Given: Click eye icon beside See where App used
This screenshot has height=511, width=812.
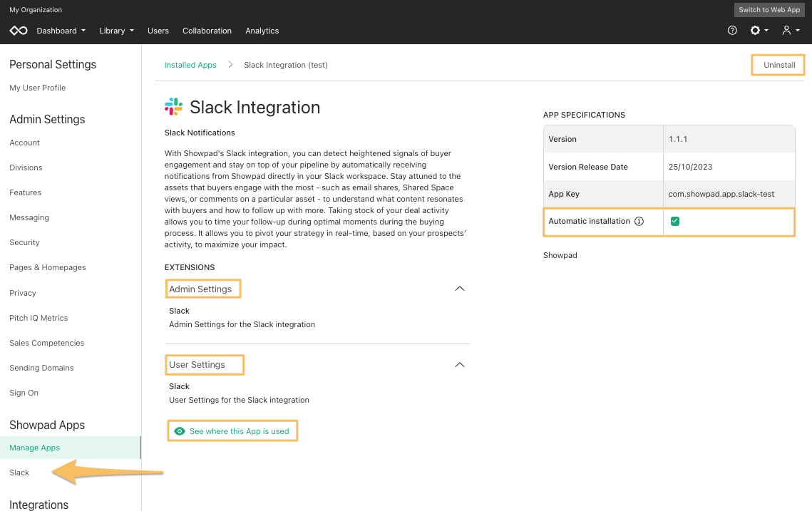Looking at the screenshot, I should coord(180,431).
